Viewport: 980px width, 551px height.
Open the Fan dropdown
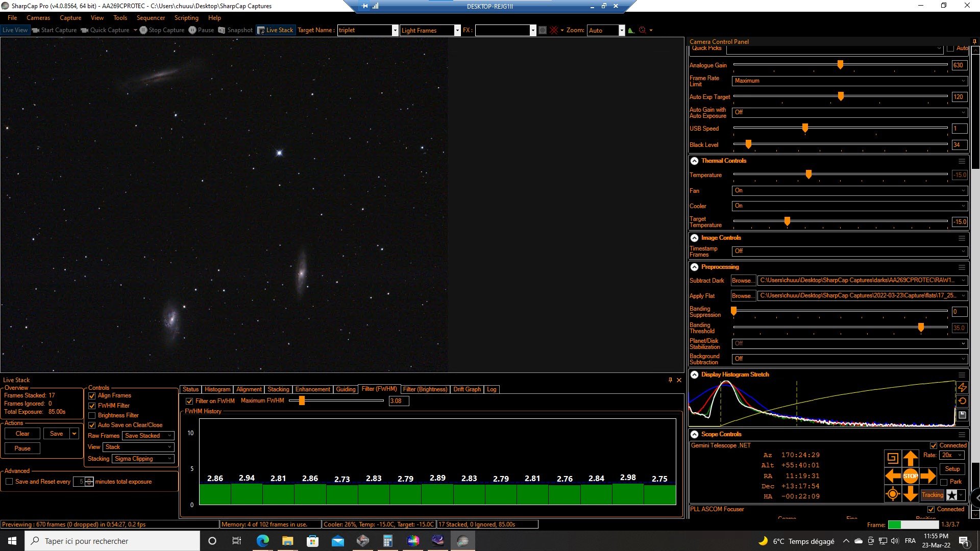click(x=849, y=190)
